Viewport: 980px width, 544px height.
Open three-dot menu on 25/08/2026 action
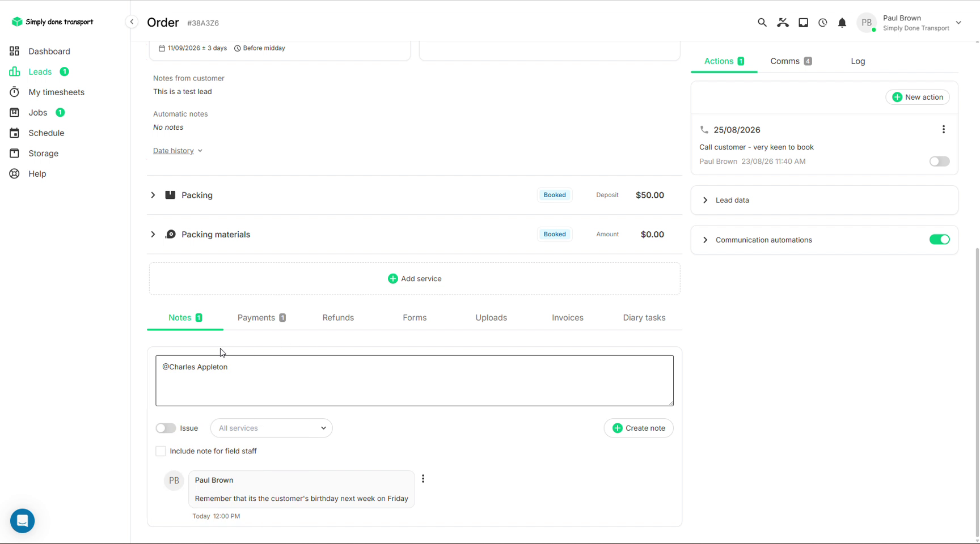click(943, 130)
